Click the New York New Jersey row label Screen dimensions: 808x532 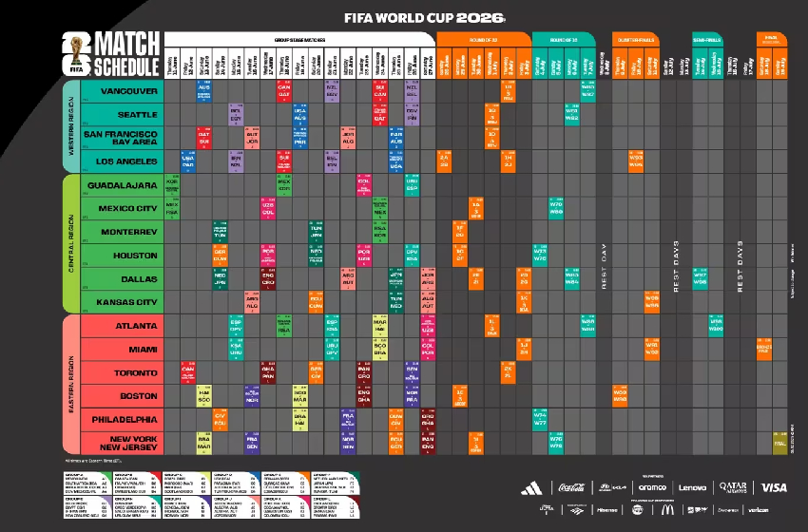coord(124,442)
